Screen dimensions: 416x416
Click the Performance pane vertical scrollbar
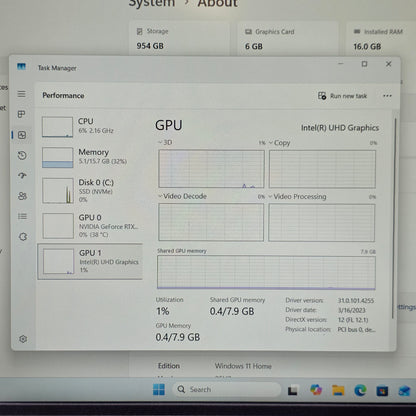(395, 218)
